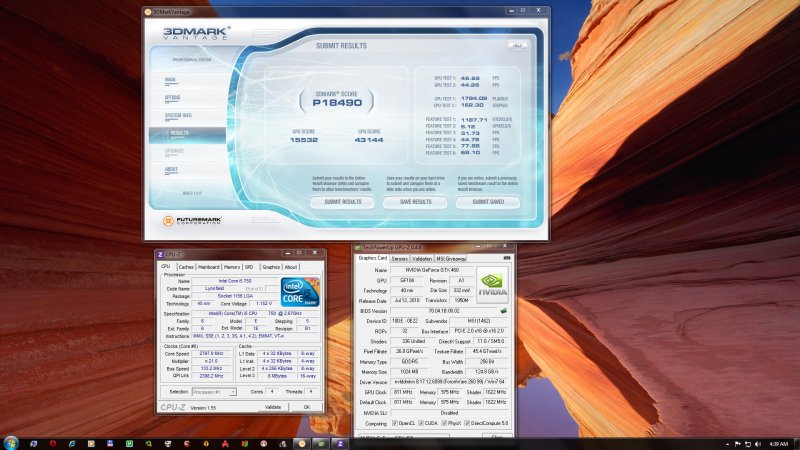The width and height of the screenshot is (800, 450).
Task: Click the Submit Results button
Action: pyautogui.click(x=342, y=202)
